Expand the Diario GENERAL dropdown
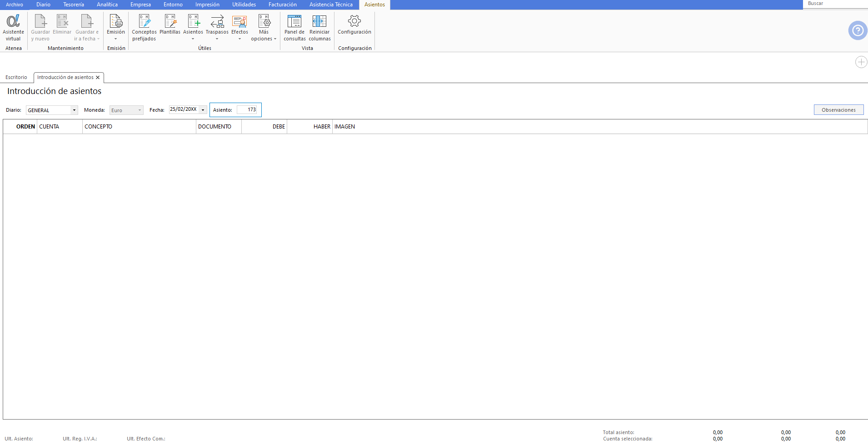Image resolution: width=868 pixels, height=445 pixels. point(74,110)
